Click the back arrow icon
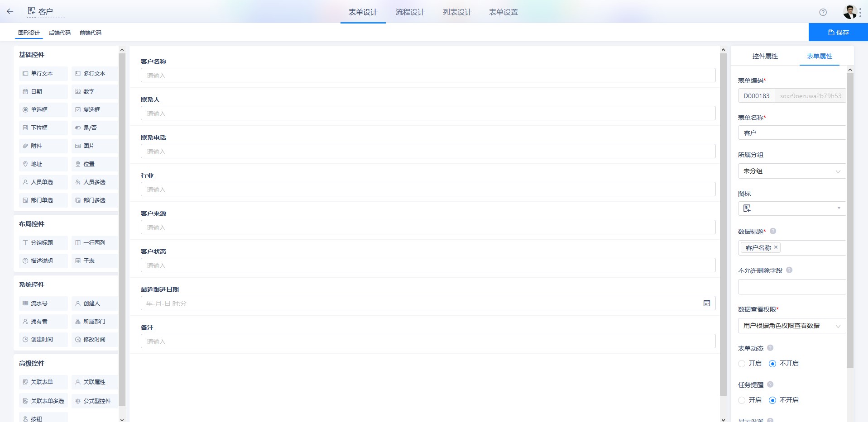 coord(10,11)
